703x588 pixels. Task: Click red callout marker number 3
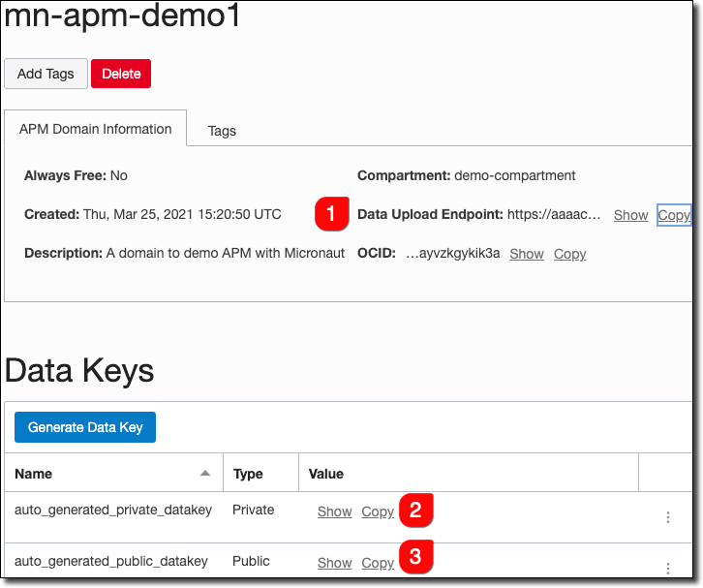[x=414, y=557]
